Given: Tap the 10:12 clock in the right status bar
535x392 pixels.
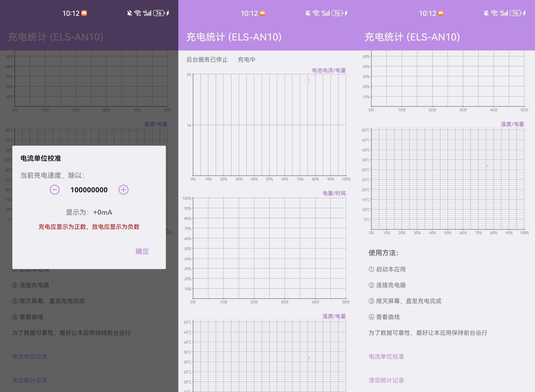Looking at the screenshot, I should coord(427,13).
